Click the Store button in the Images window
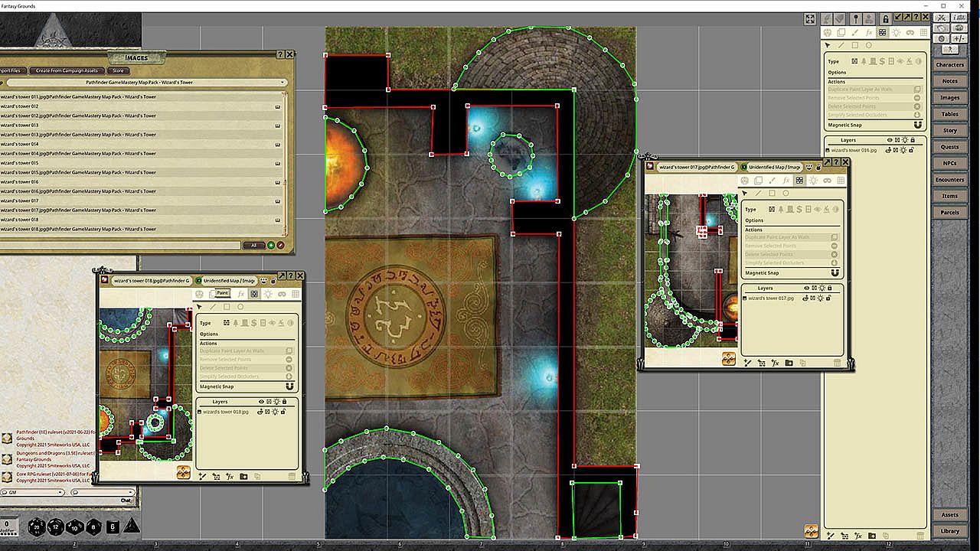This screenshot has width=980, height=551. [x=119, y=70]
